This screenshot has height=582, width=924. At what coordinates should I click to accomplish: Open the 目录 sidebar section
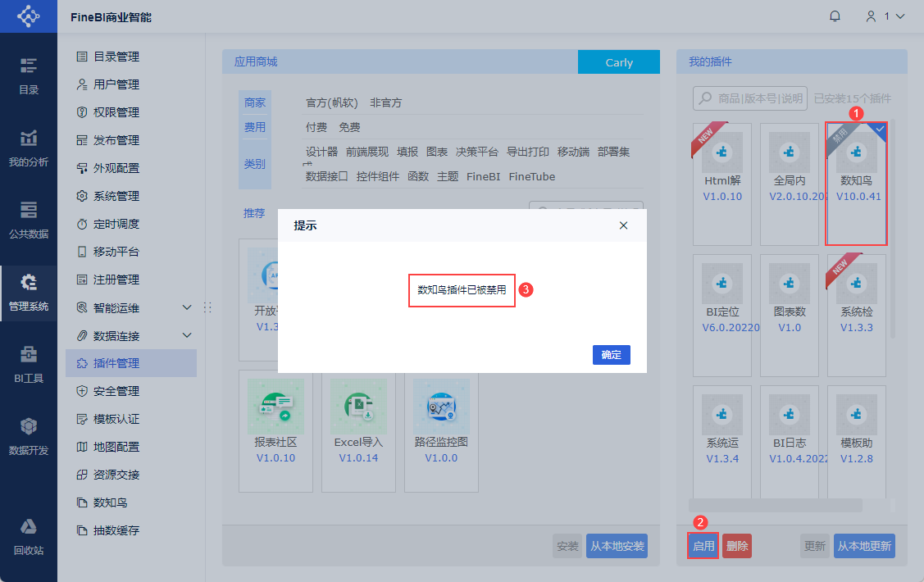pyautogui.click(x=28, y=76)
